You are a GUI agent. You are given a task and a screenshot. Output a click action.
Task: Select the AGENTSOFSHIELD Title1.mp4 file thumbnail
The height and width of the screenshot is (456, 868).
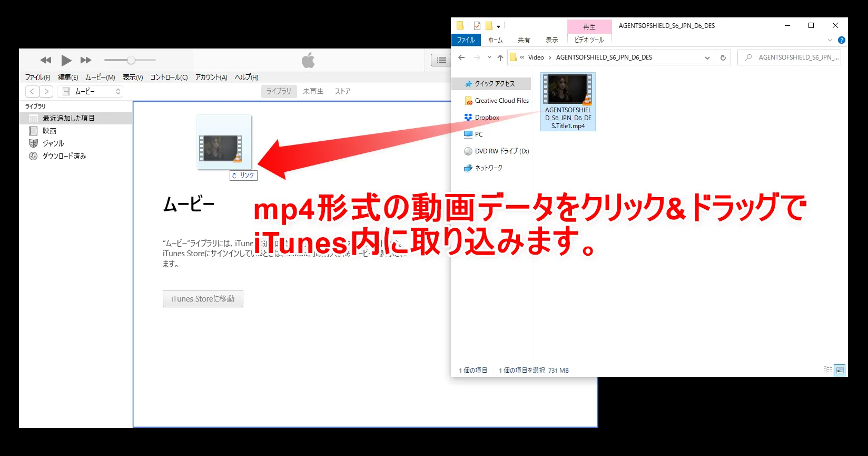[x=568, y=101]
